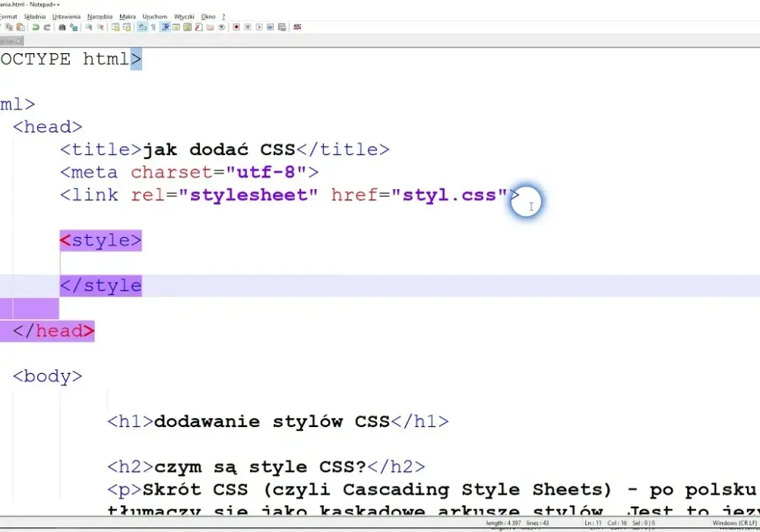Click the closing </style tag line
Image resolution: width=760 pixels, height=532 pixels.
(101, 286)
